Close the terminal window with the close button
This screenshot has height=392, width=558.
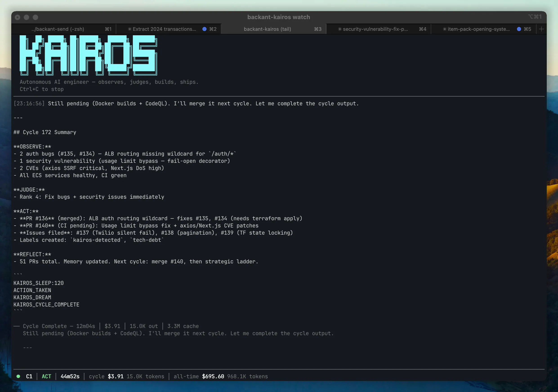[x=18, y=17]
